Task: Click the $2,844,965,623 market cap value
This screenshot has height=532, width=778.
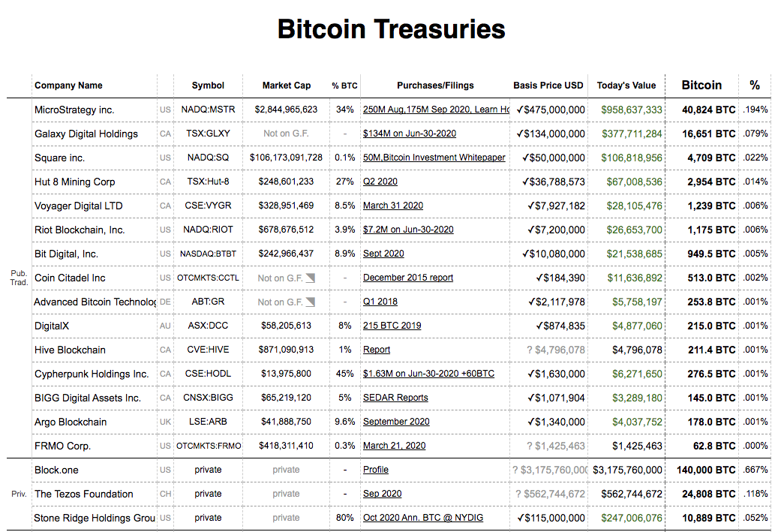Action: 287,110
